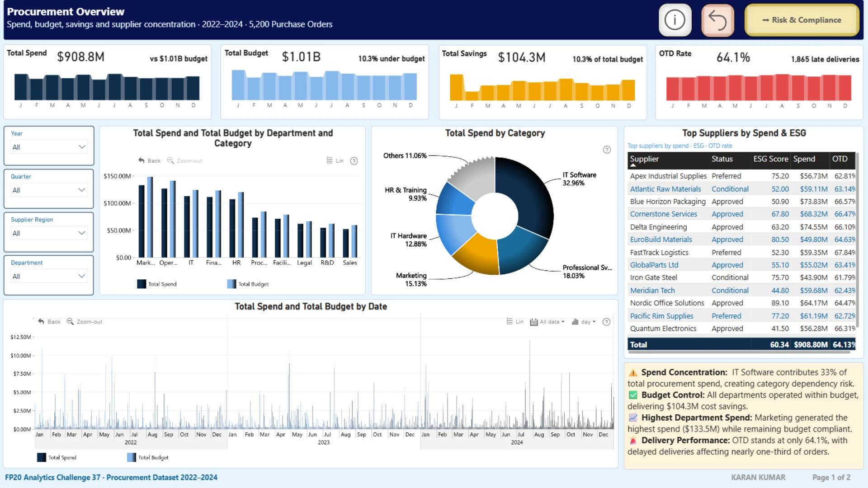Click the Apex Industrial Supplies supplier row
Image resolution: width=868 pixels, height=488 pixels.
click(x=742, y=176)
